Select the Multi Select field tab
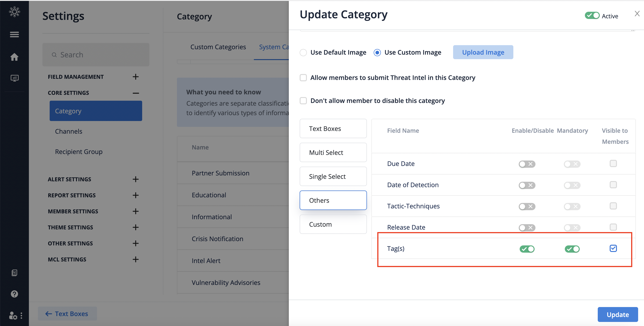The height and width of the screenshot is (326, 644). 333,152
